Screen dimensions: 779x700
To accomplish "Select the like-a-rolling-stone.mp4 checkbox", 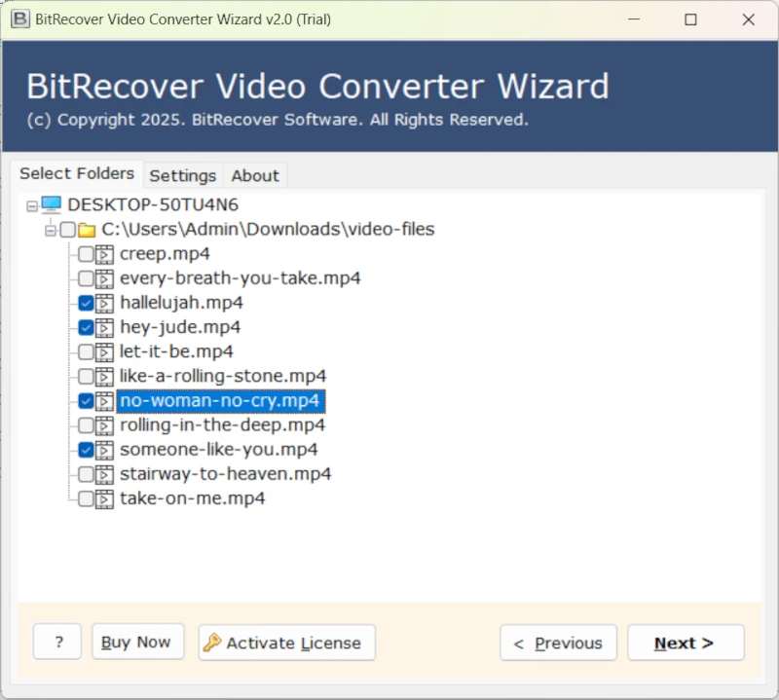I will pyautogui.click(x=86, y=376).
